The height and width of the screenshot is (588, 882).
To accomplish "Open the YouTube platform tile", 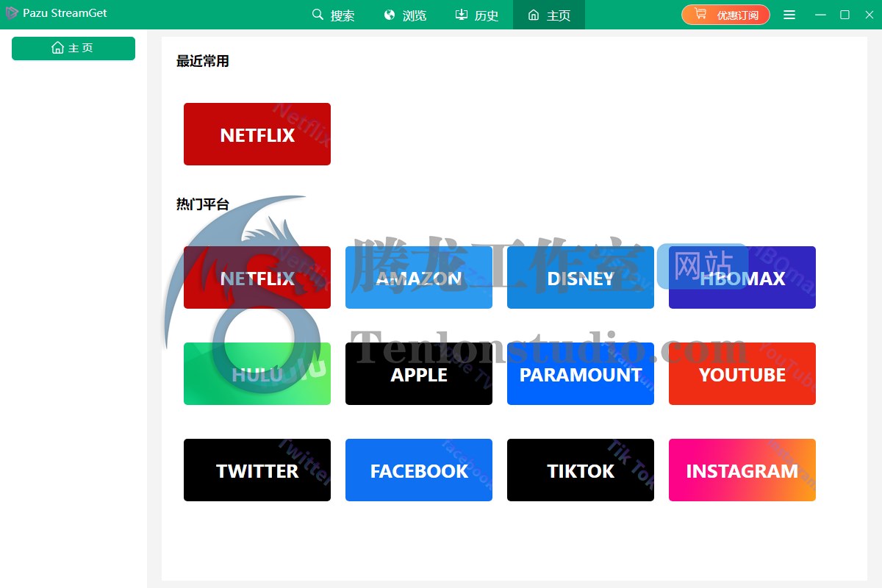I will pos(742,374).
